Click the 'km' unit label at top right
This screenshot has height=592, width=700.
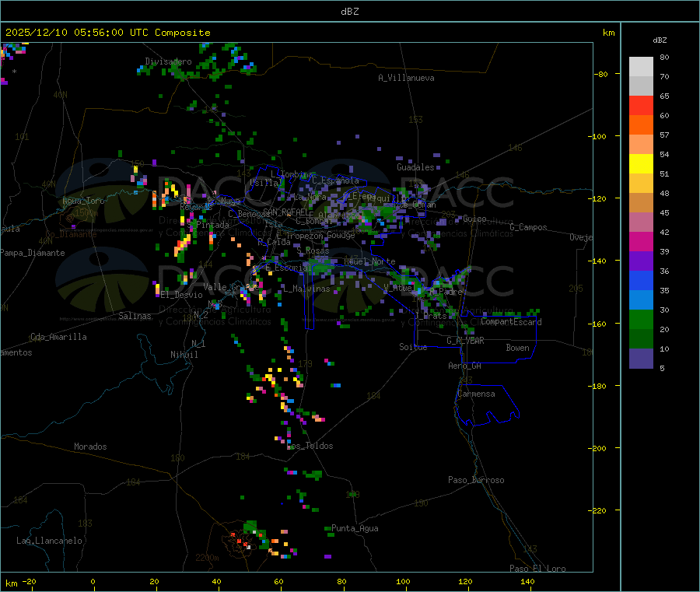pos(608,33)
